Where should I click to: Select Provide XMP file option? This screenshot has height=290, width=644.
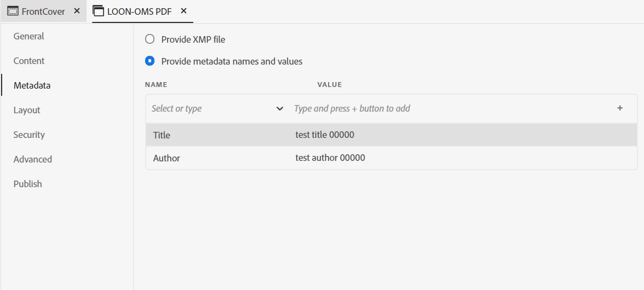(150, 39)
